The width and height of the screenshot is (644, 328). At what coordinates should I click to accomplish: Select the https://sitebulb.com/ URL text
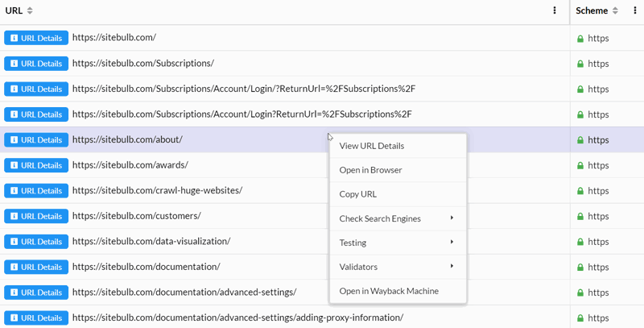(x=114, y=37)
